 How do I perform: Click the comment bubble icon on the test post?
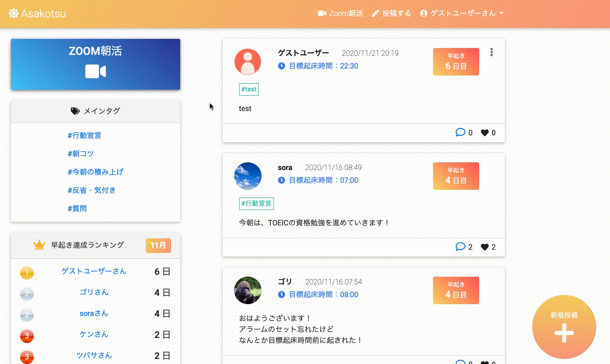[x=460, y=132]
